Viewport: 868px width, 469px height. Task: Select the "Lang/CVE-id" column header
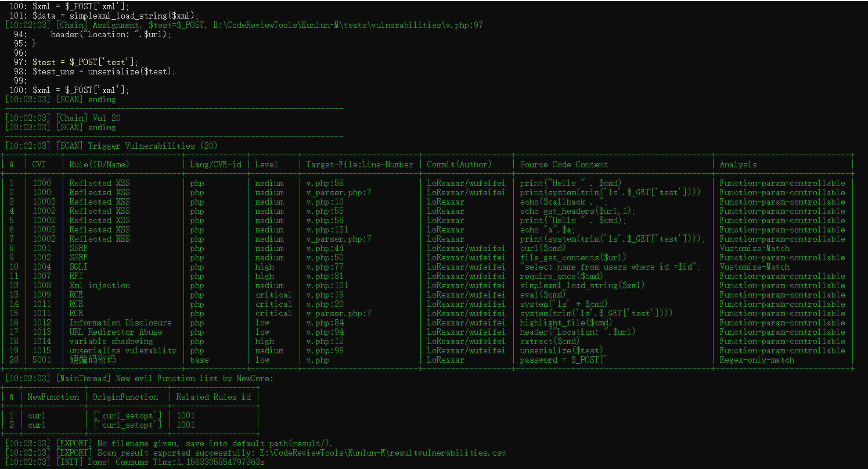click(x=215, y=164)
